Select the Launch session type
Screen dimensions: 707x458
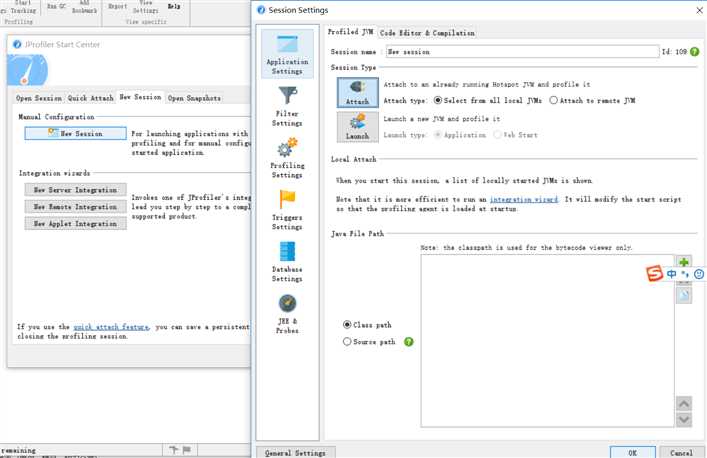point(358,127)
